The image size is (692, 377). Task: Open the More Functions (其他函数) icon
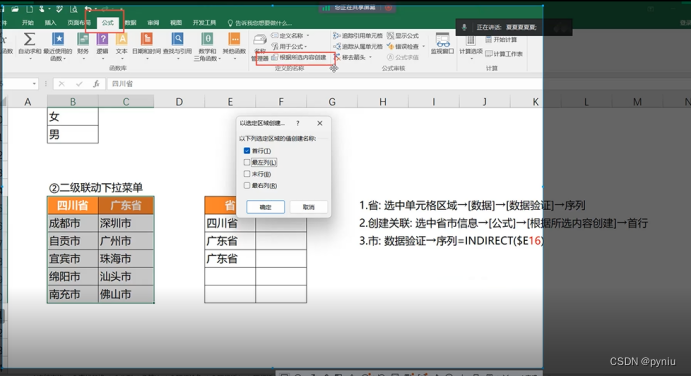(234, 39)
